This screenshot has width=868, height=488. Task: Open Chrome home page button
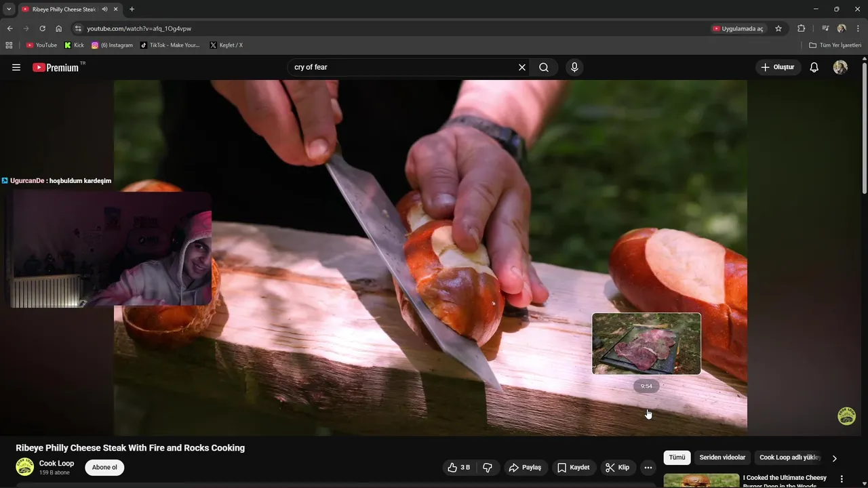coord(59,28)
